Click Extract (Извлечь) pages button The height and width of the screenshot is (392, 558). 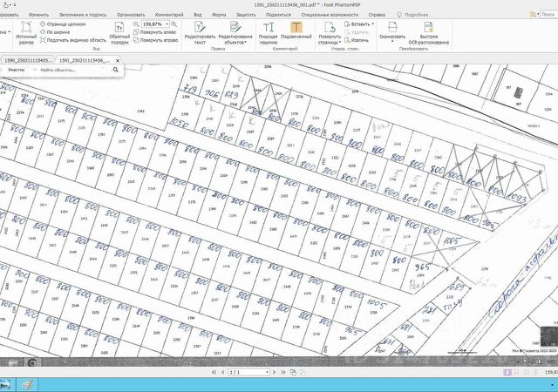(x=357, y=40)
